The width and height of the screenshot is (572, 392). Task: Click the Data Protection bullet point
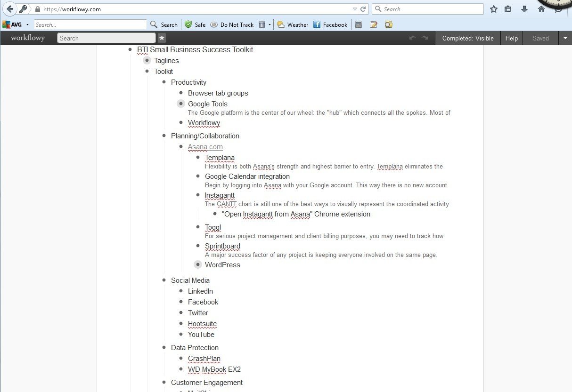click(164, 347)
